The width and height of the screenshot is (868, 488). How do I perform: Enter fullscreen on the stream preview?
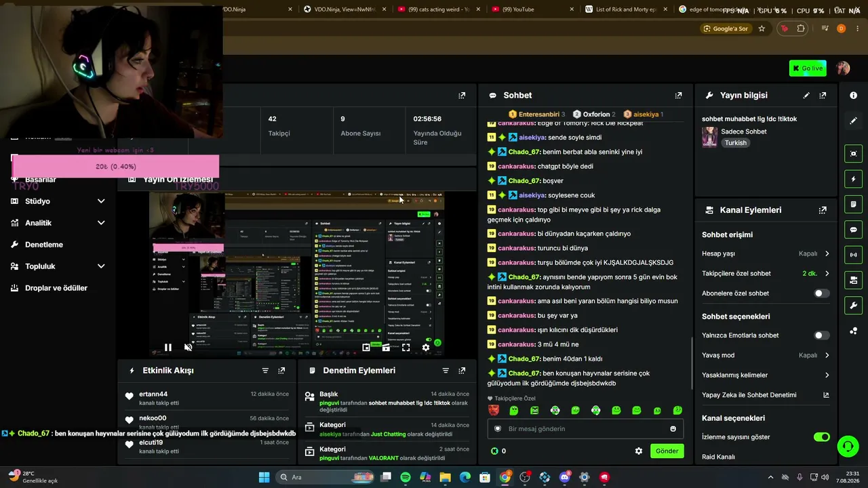[x=406, y=348]
